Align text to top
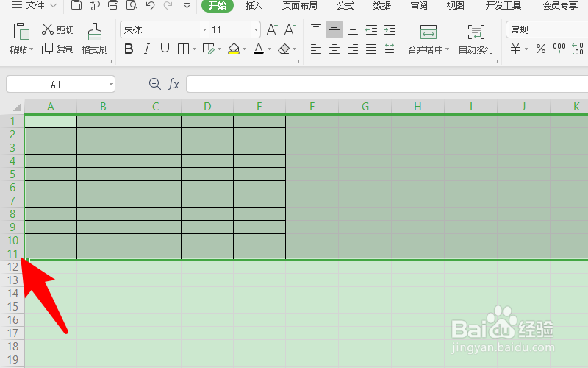 click(x=316, y=29)
